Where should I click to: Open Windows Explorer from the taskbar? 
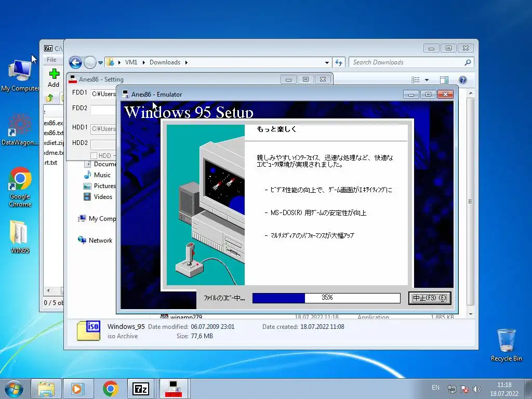pos(46,389)
